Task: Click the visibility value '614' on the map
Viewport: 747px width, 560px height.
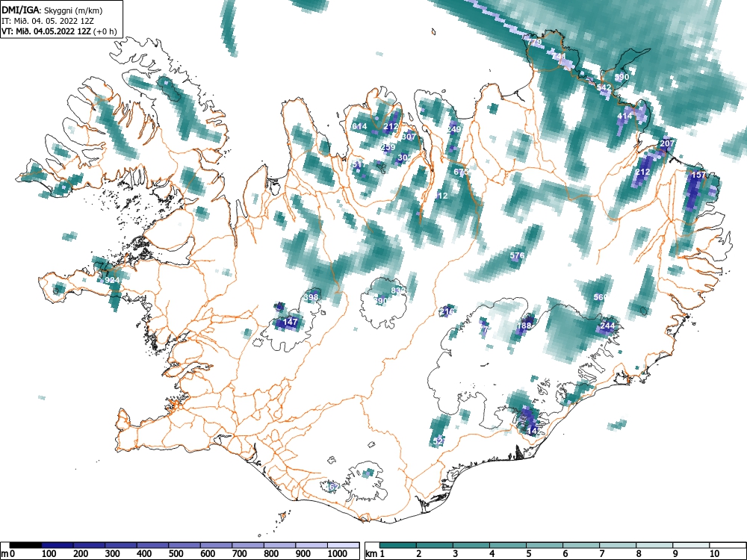Action: [359, 126]
